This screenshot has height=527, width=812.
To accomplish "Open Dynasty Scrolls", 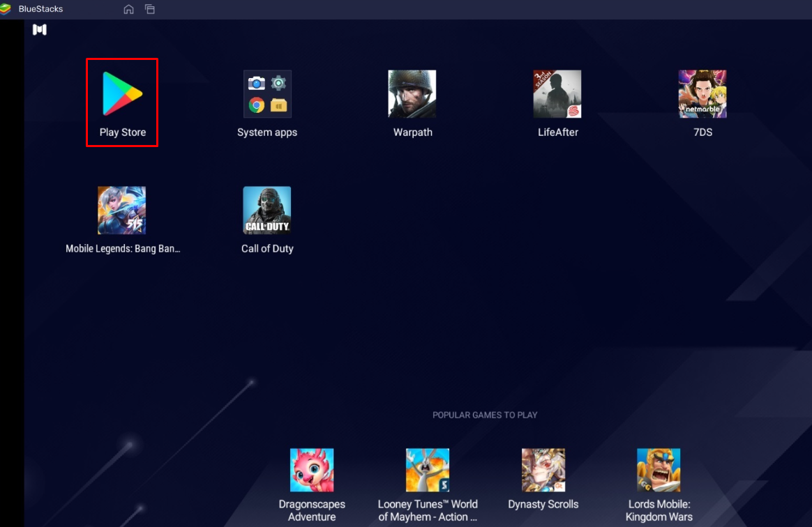I will (x=543, y=469).
